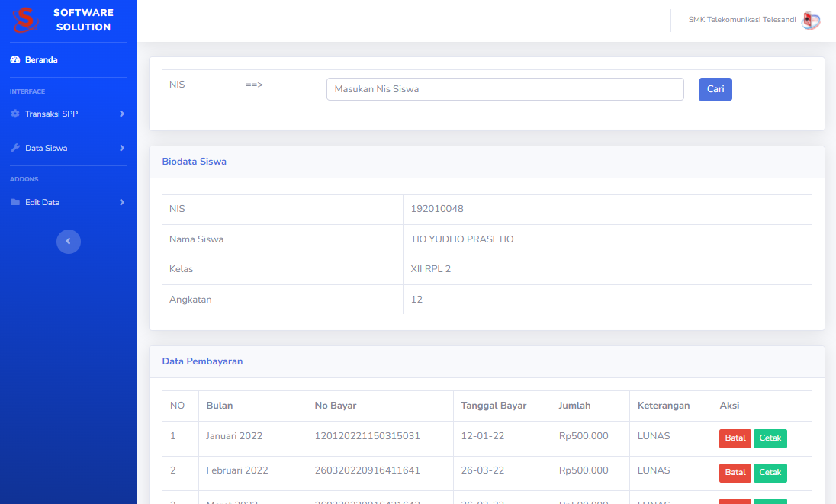Click the user profile avatar picture
This screenshot has width=836, height=504.
(x=811, y=21)
